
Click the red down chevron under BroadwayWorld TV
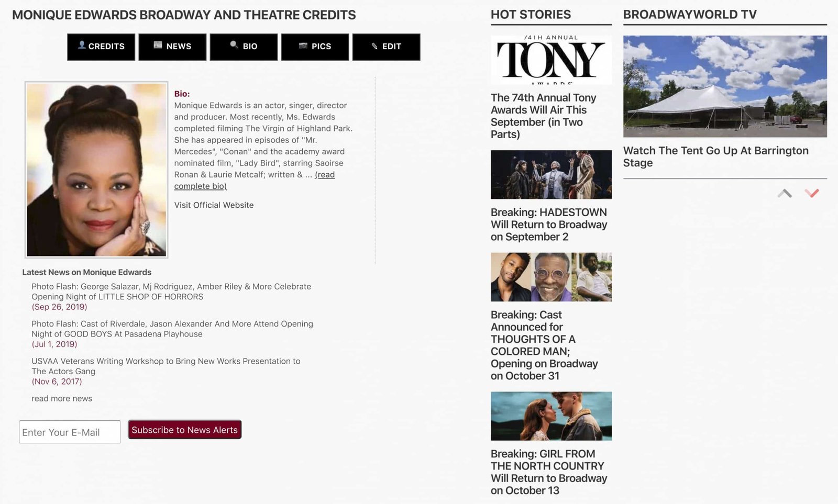coord(812,193)
